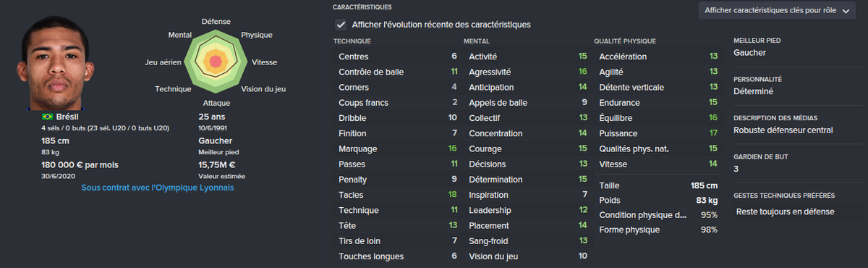Click the Technique column header
Screen dimensions: 868x268
[x=352, y=41]
